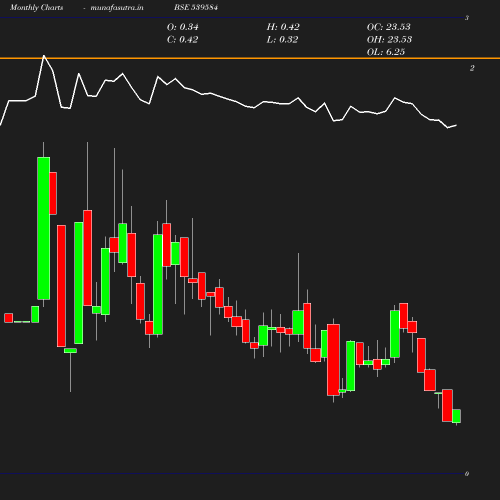Click the last green candlestick on the right
Viewport: 500px width, 500px height.
click(x=456, y=416)
